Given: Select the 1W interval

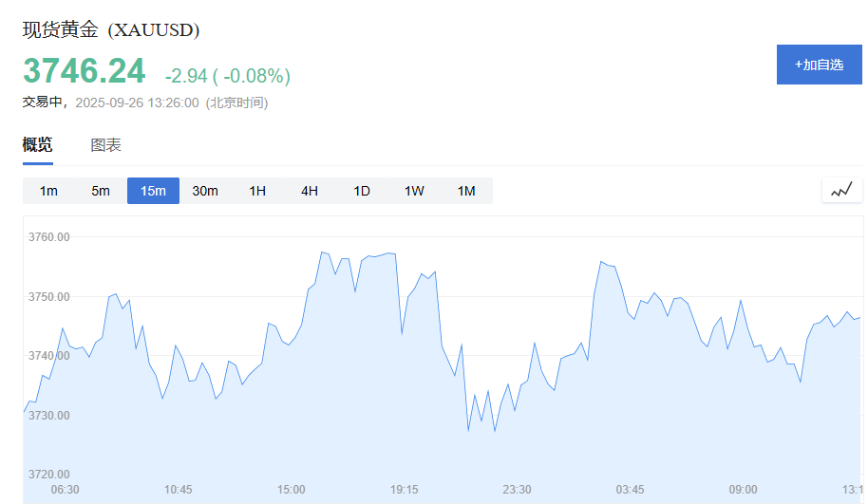Looking at the screenshot, I should (x=414, y=191).
